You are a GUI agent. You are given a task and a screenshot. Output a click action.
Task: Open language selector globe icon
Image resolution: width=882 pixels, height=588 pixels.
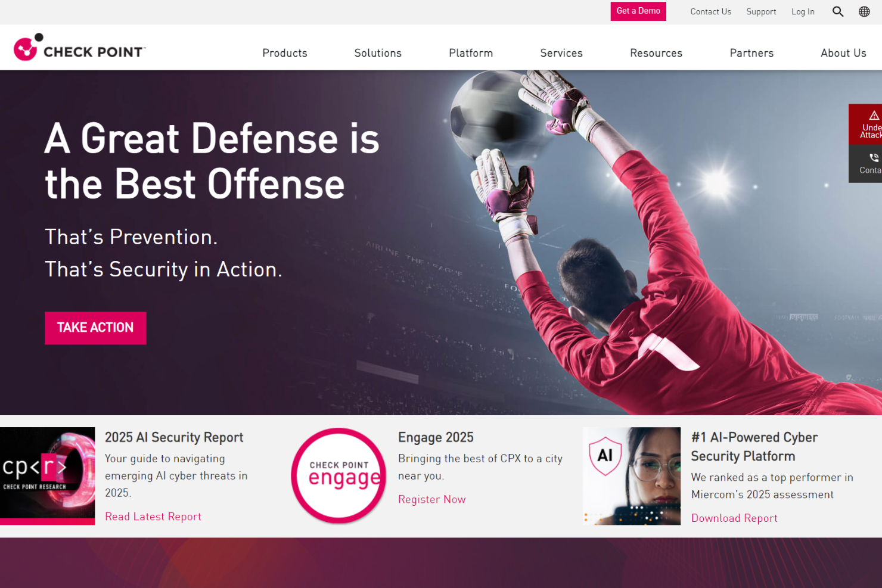pos(864,11)
